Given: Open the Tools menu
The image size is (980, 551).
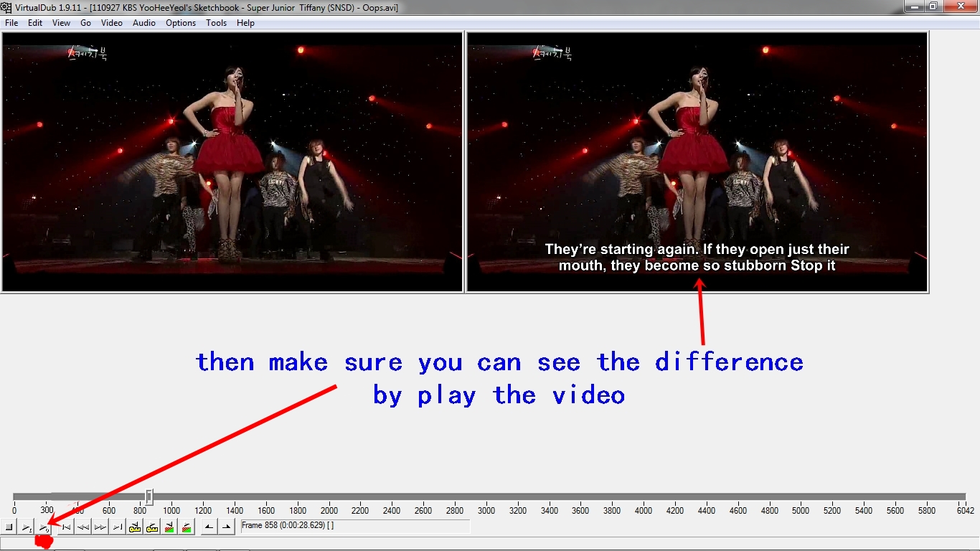Looking at the screenshot, I should click(216, 23).
